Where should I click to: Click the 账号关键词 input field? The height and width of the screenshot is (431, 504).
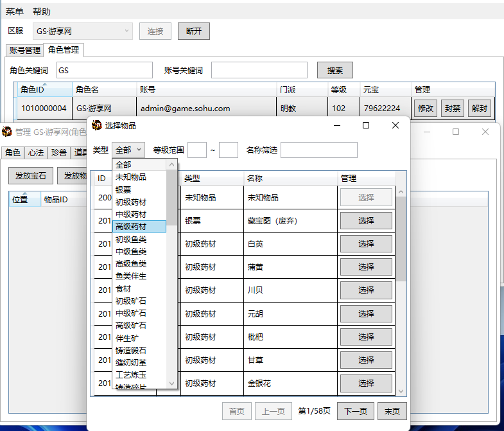tap(259, 71)
